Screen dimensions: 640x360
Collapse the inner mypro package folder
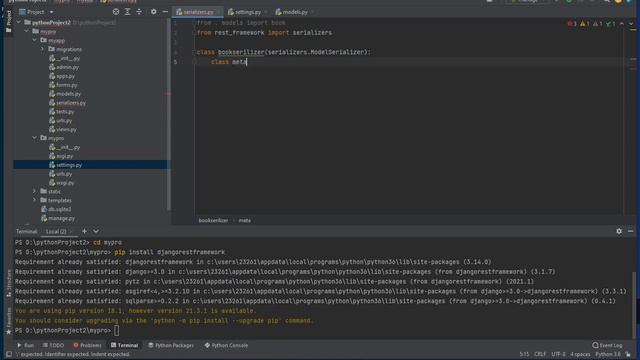coord(35,138)
